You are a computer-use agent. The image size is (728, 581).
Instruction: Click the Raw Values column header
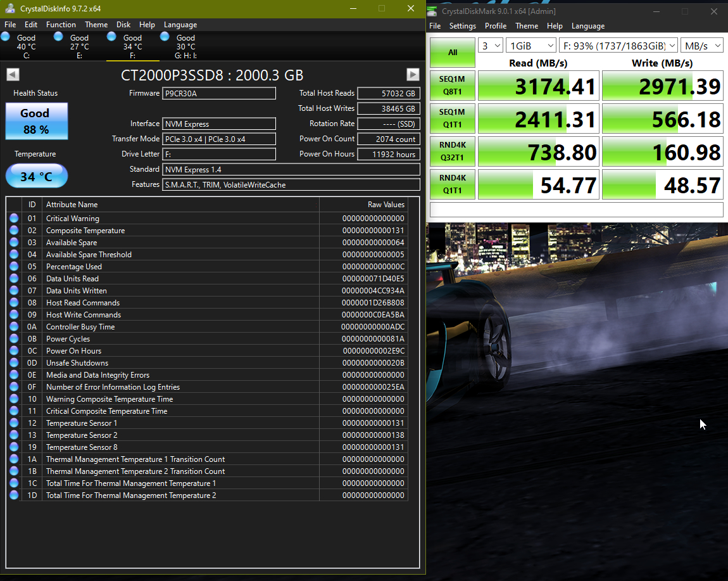click(x=363, y=205)
